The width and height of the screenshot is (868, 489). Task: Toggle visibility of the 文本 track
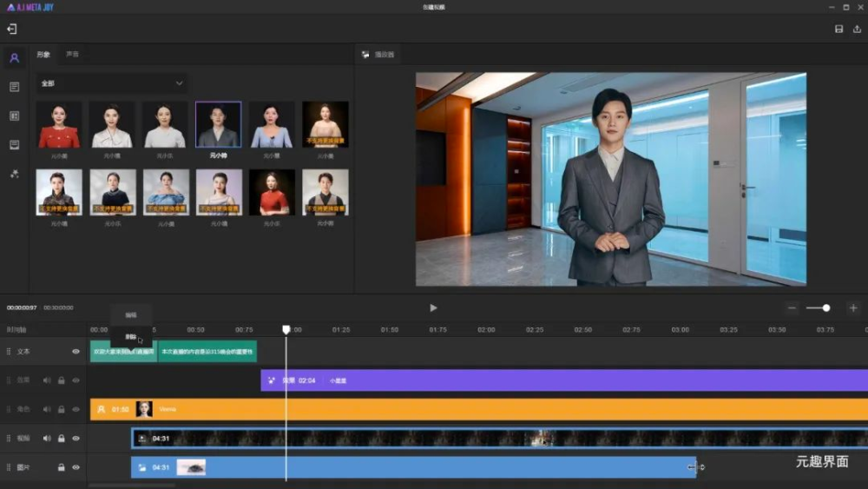(76, 352)
